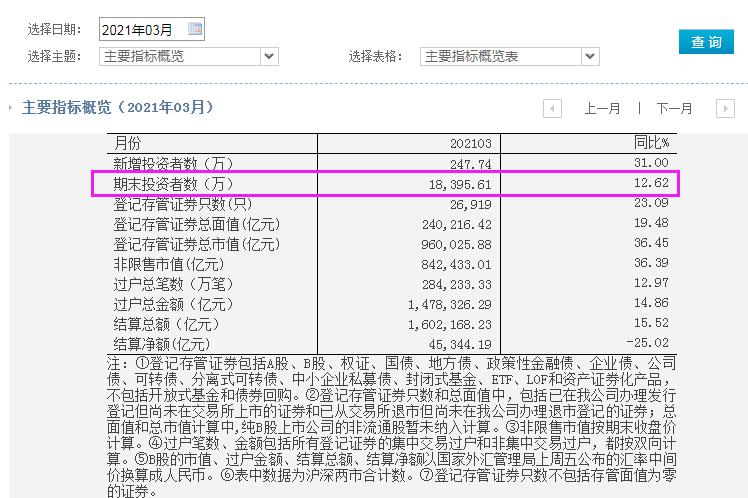Click value 842,433.01
748x498 pixels.
click(x=457, y=265)
